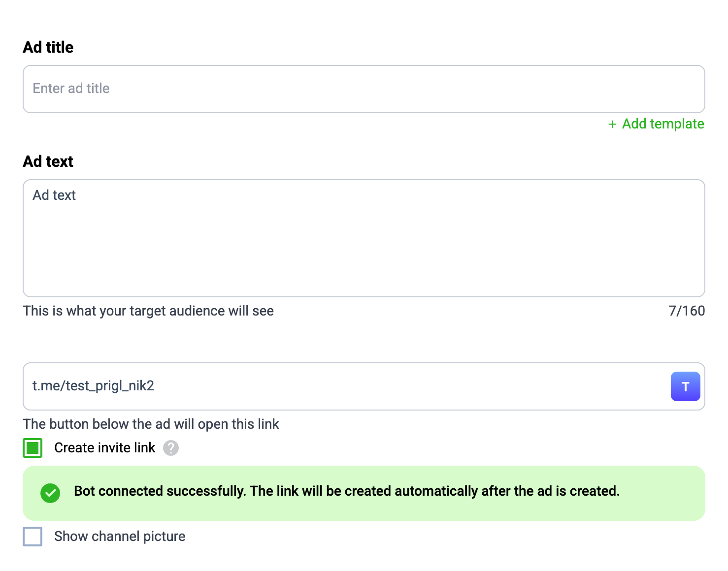This screenshot has height=571, width=728.
Task: Click the 'Create invite link' label
Action: click(105, 448)
